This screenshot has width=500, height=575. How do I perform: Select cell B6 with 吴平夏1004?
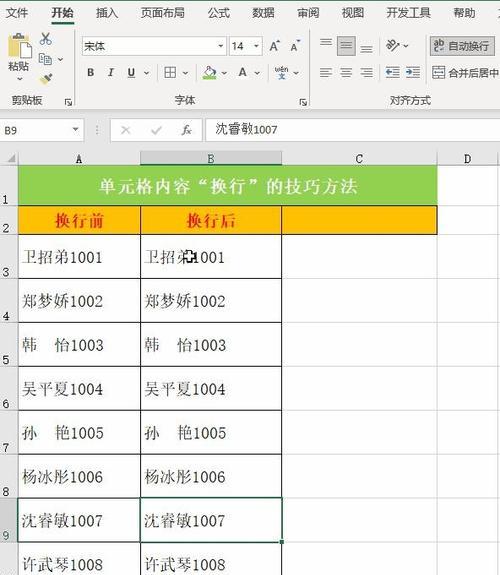(x=211, y=388)
